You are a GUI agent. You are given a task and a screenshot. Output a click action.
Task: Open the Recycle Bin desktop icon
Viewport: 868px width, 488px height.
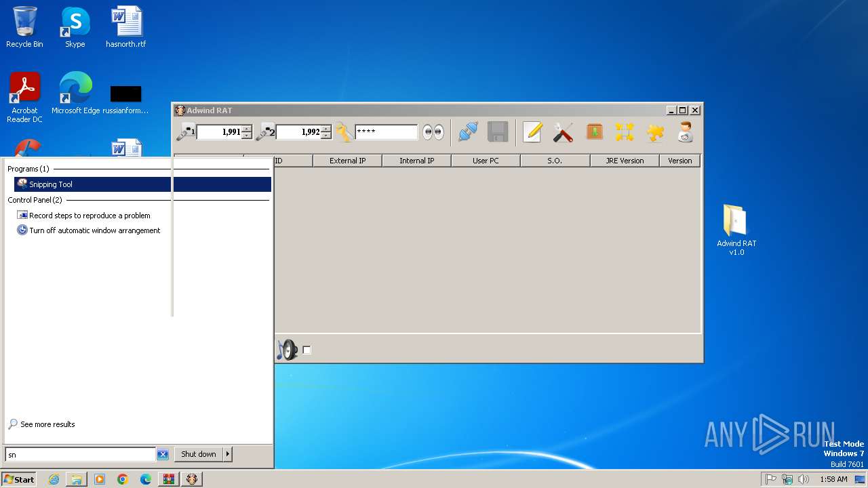24,27
